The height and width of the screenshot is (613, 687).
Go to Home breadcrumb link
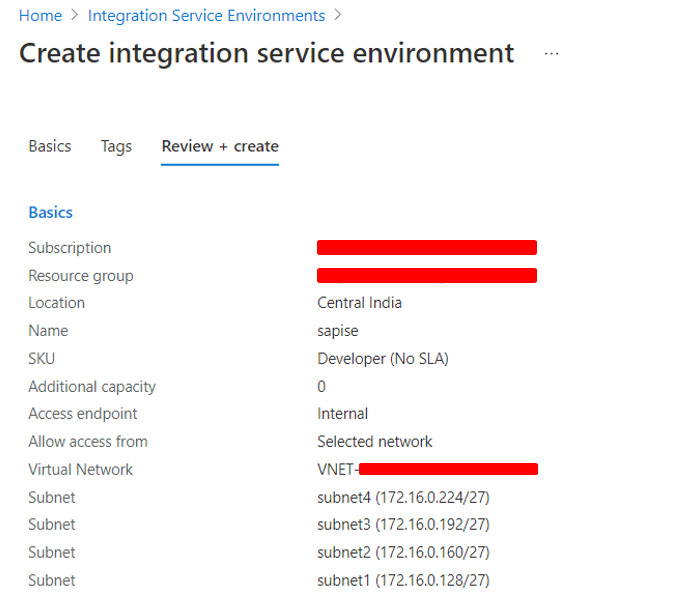(40, 16)
